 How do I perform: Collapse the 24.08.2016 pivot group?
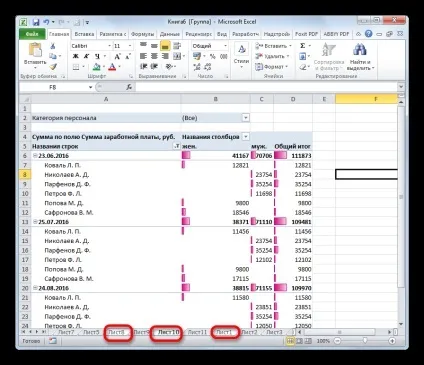pyautogui.click(x=35, y=288)
